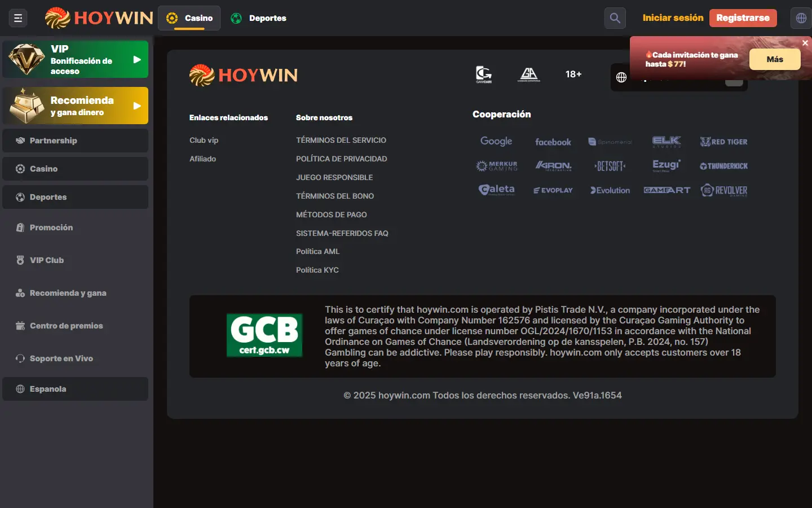This screenshot has height=508, width=812.
Task: Open Partnership in the sidebar
Action: (76, 141)
